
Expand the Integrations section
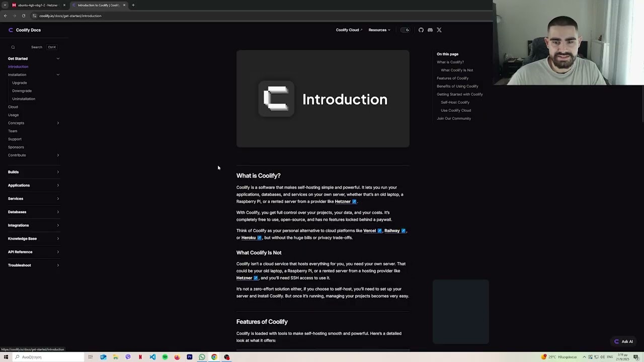click(x=33, y=225)
